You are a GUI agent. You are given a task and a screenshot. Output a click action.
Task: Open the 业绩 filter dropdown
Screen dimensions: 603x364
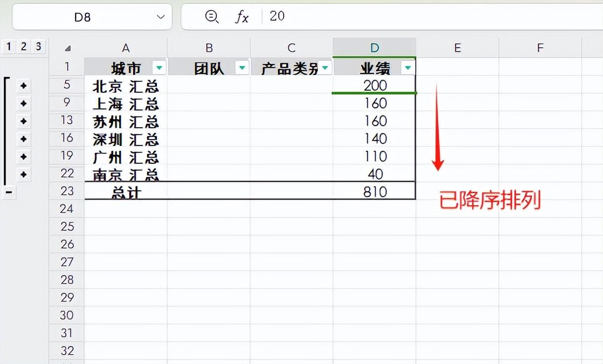408,68
